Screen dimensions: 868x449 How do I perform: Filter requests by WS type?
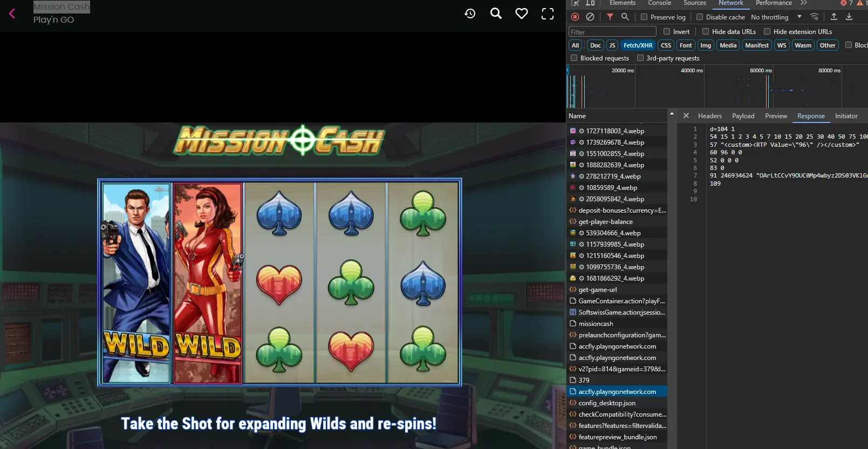[x=782, y=45]
